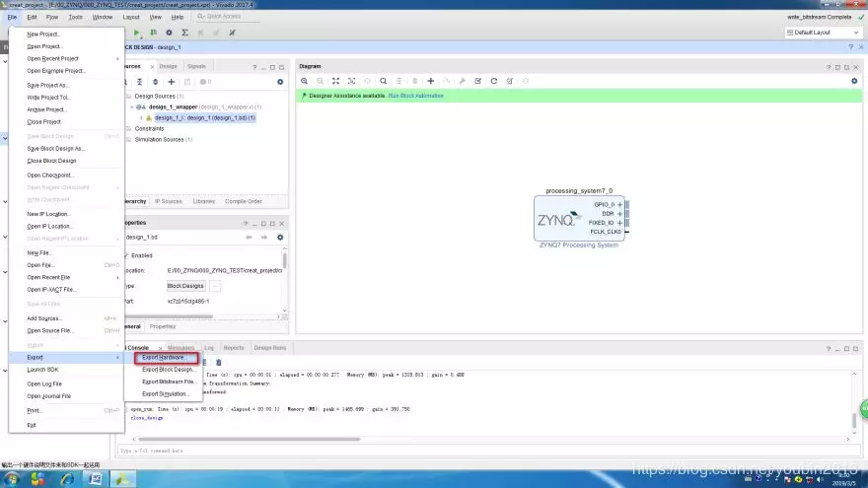Switch to the Libraries tab

click(x=204, y=201)
